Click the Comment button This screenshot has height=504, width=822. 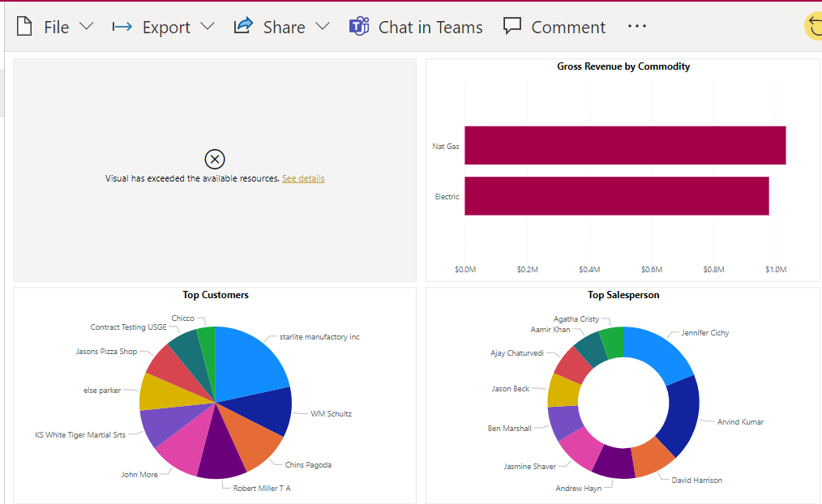pyautogui.click(x=554, y=26)
